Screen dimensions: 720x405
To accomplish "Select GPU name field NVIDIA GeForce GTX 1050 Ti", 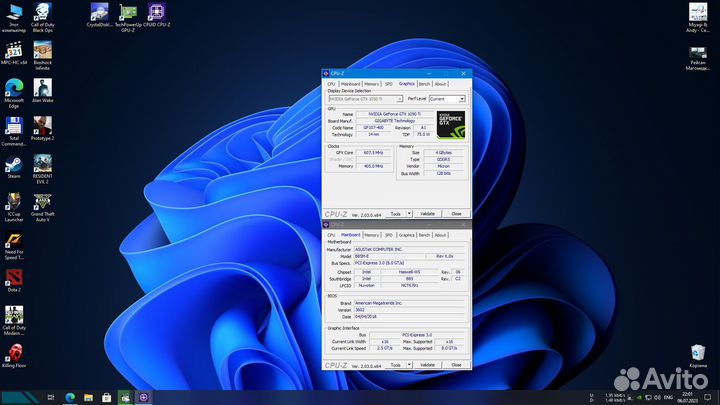I will click(394, 114).
